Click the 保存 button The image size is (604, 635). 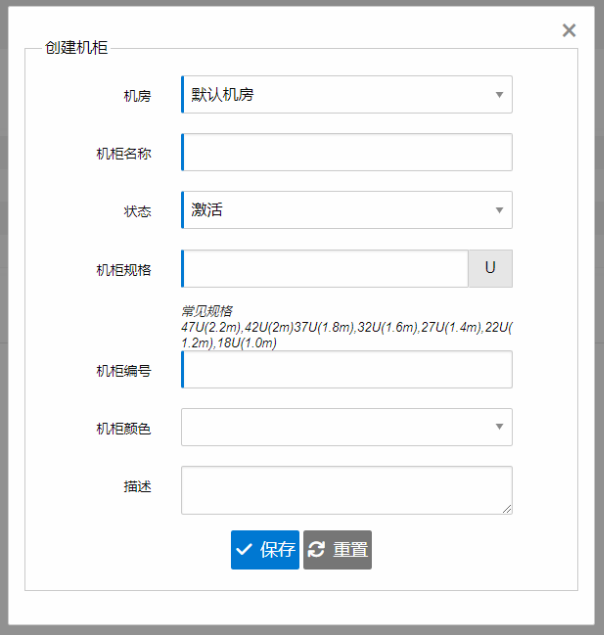click(265, 550)
